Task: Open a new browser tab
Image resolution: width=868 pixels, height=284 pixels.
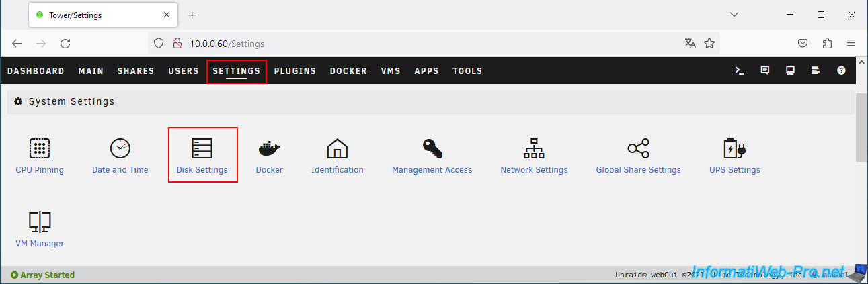Action: [x=192, y=15]
